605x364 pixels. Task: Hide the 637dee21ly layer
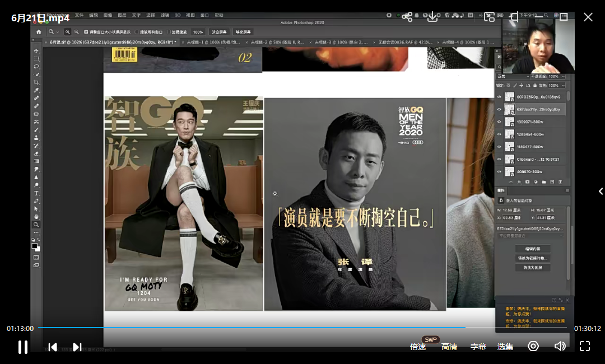499,110
